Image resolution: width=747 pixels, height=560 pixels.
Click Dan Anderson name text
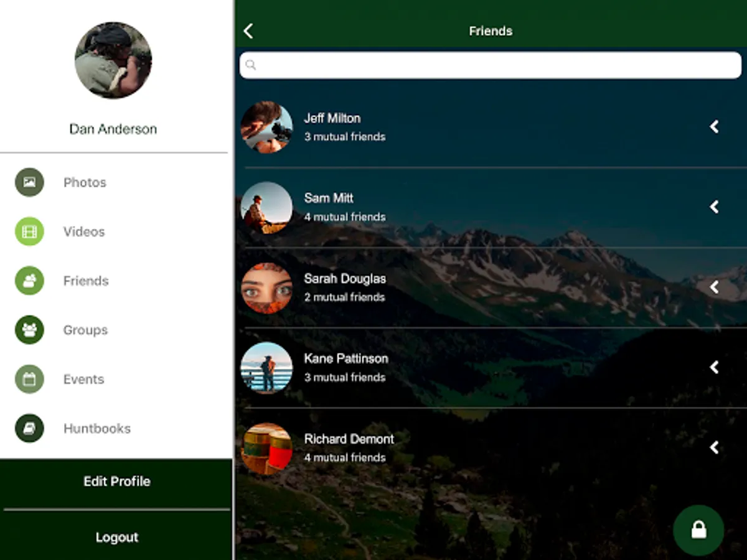(113, 129)
